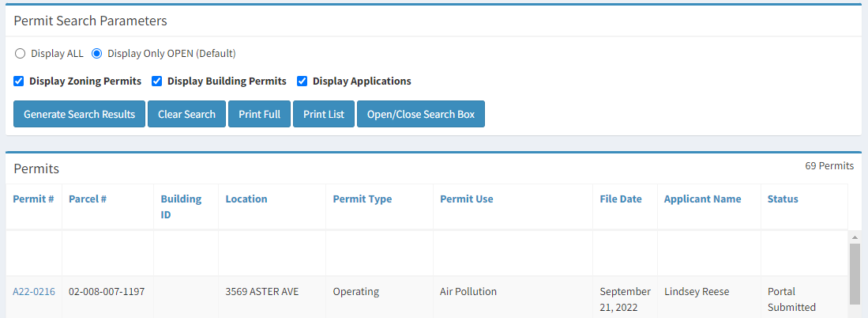Open permit A22-0216 link
This screenshot has height=318, width=868.
pos(34,291)
